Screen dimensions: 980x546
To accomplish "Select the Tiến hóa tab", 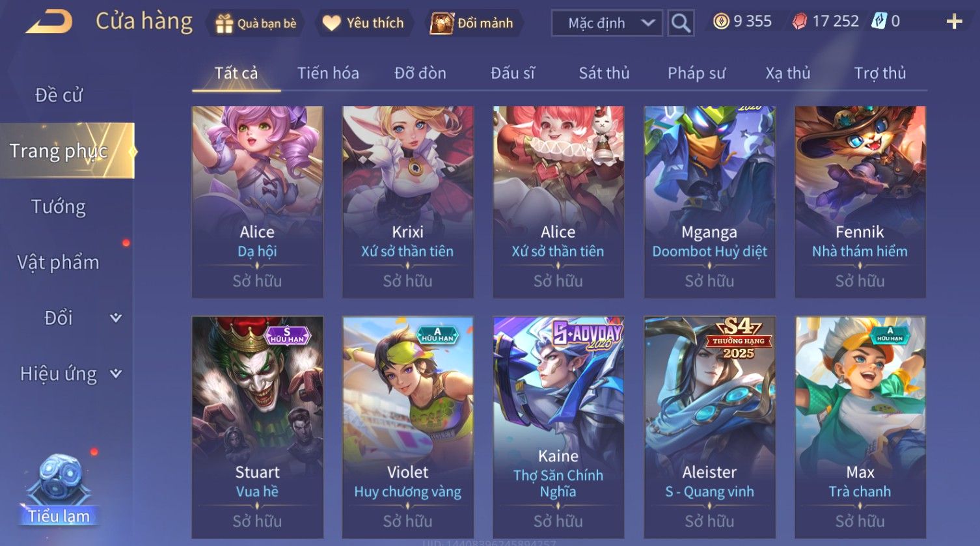I will click(328, 73).
